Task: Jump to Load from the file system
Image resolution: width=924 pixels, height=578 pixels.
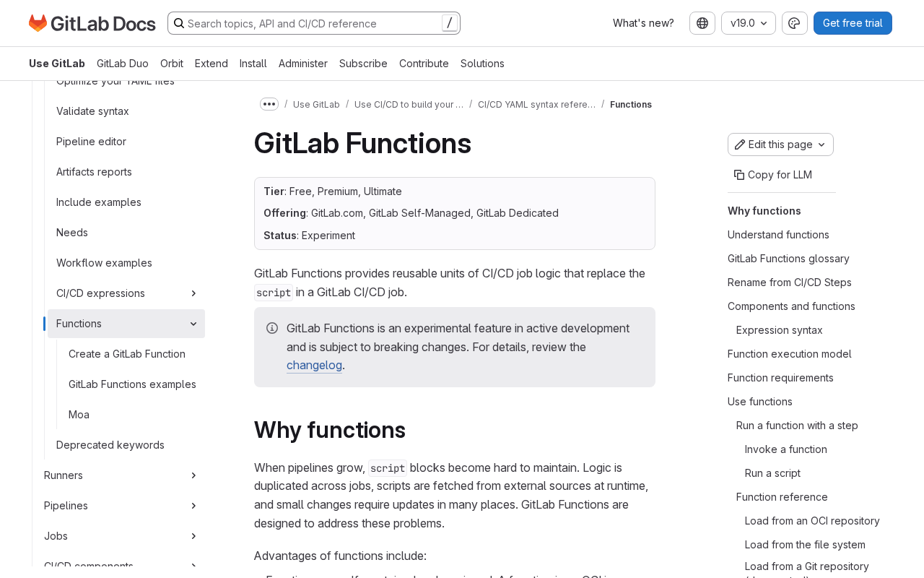Action: [x=805, y=545]
